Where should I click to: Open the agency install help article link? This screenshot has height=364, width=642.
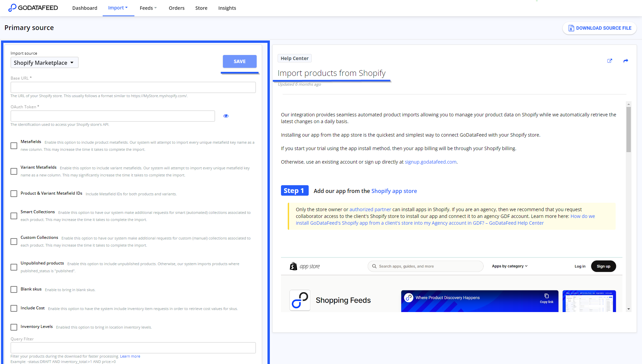[x=445, y=220]
